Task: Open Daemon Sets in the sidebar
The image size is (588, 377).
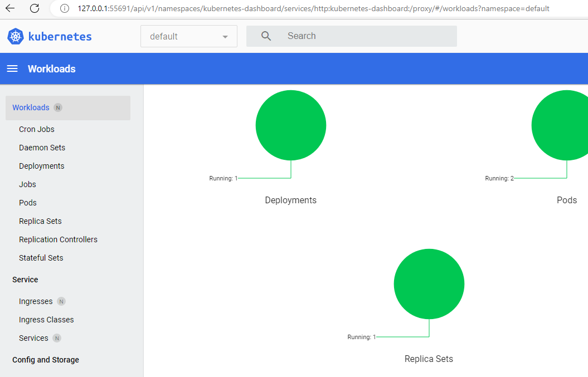Action: 42,148
